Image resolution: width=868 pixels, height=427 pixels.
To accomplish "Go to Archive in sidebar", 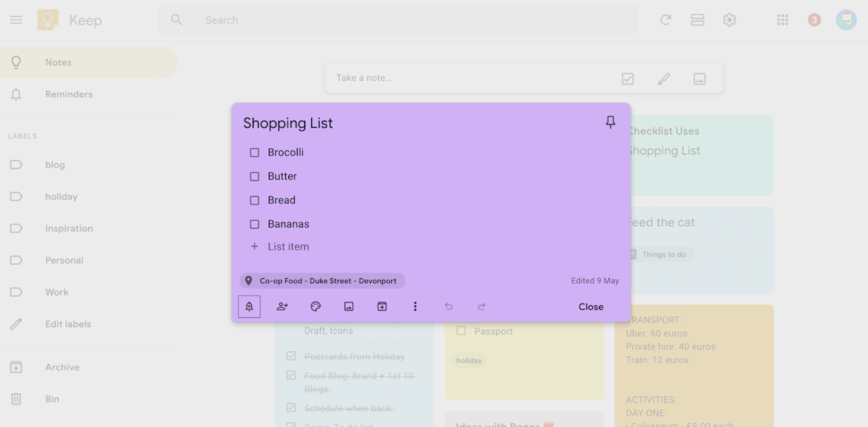I will [89, 368].
